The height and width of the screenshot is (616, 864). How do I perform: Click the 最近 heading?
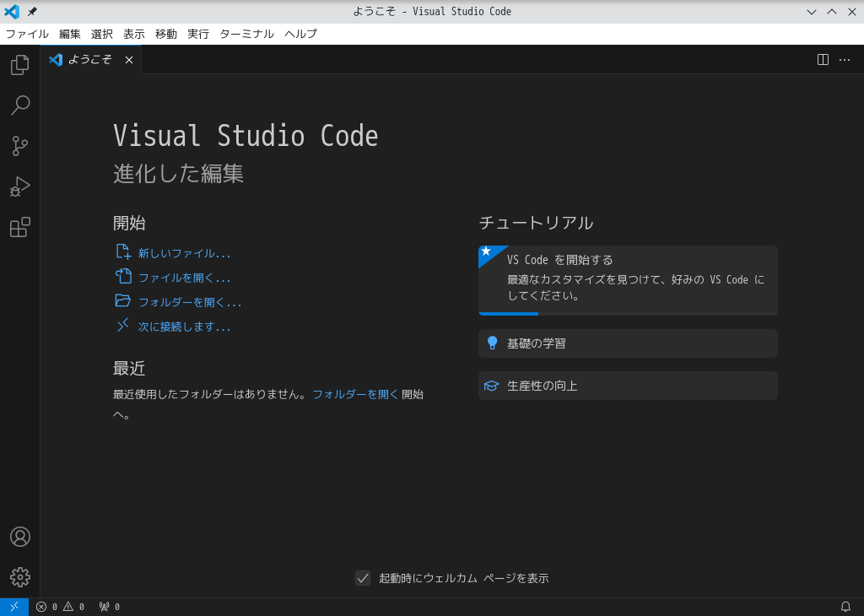coord(129,368)
